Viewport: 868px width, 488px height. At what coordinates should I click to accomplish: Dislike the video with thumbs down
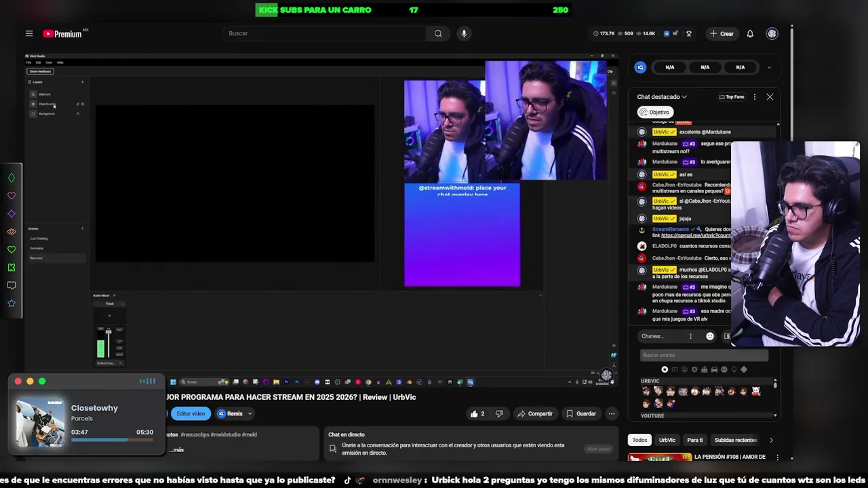coord(499,413)
